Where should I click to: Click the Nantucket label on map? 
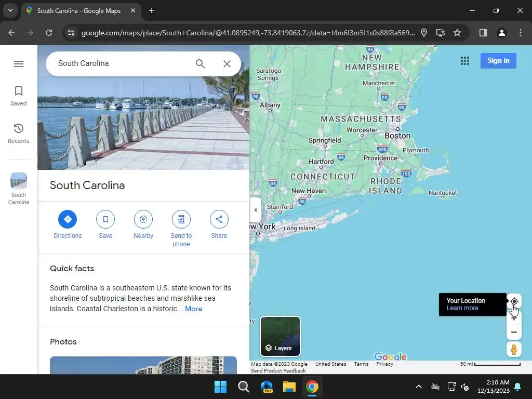click(x=443, y=193)
